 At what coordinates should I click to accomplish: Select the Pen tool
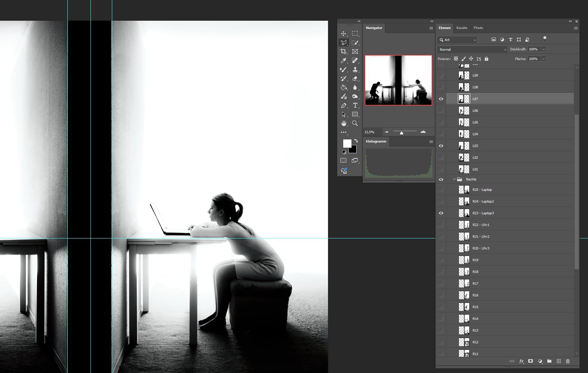point(344,105)
